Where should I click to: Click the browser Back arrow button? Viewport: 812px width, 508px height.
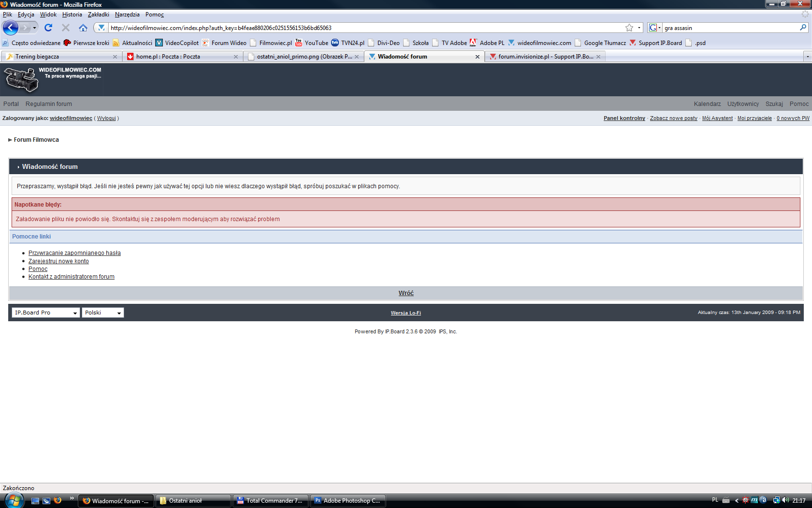(11, 28)
